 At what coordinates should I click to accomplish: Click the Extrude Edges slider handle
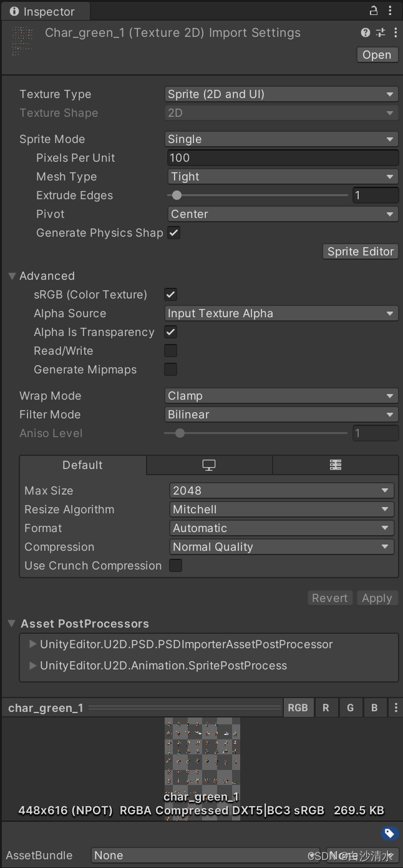click(x=177, y=195)
